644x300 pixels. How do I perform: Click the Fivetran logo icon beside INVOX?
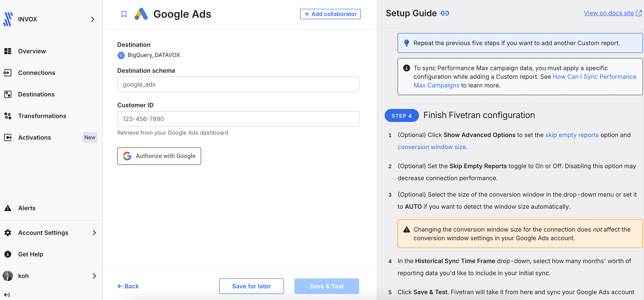click(8, 19)
